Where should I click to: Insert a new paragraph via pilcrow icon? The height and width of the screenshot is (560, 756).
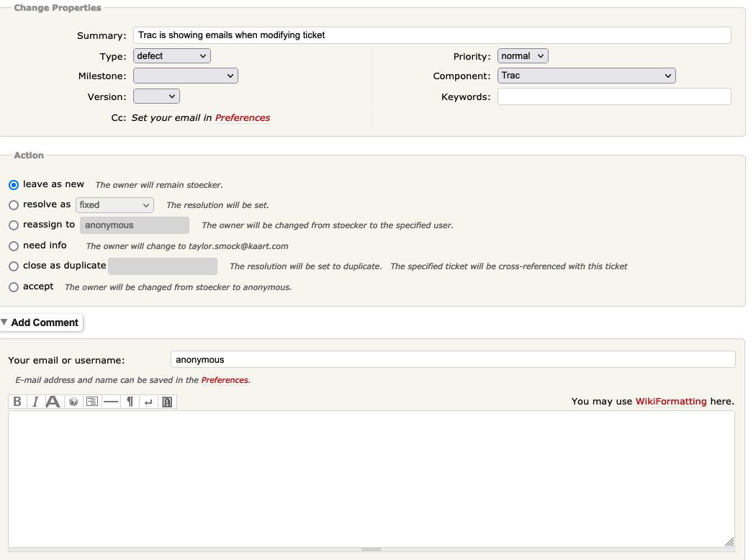click(130, 402)
